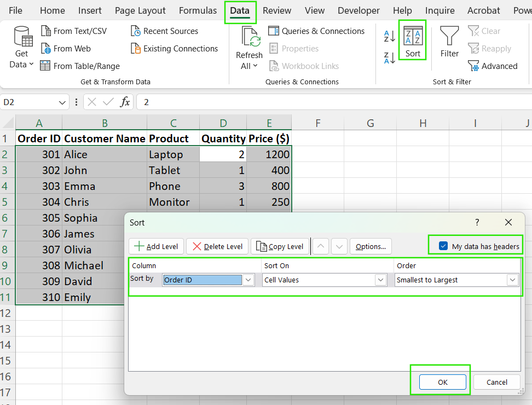Image resolution: width=532 pixels, height=405 pixels.
Task: Clear the current filter
Action: tap(484, 31)
